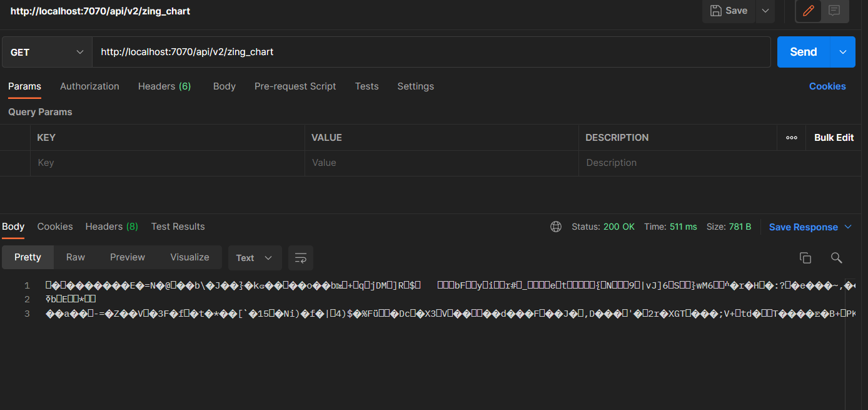Screen dimensions: 868x410
Task: Switch to the Tests tab
Action: (366, 86)
